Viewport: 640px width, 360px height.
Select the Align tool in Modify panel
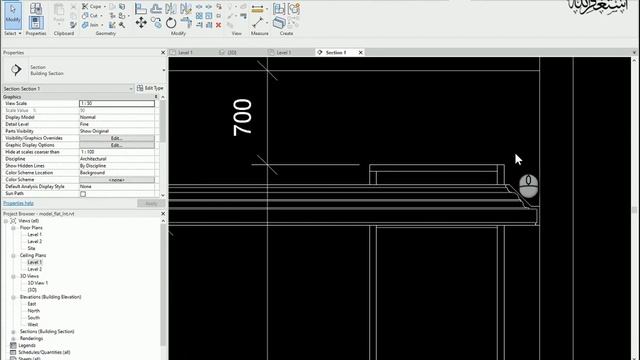point(141,8)
